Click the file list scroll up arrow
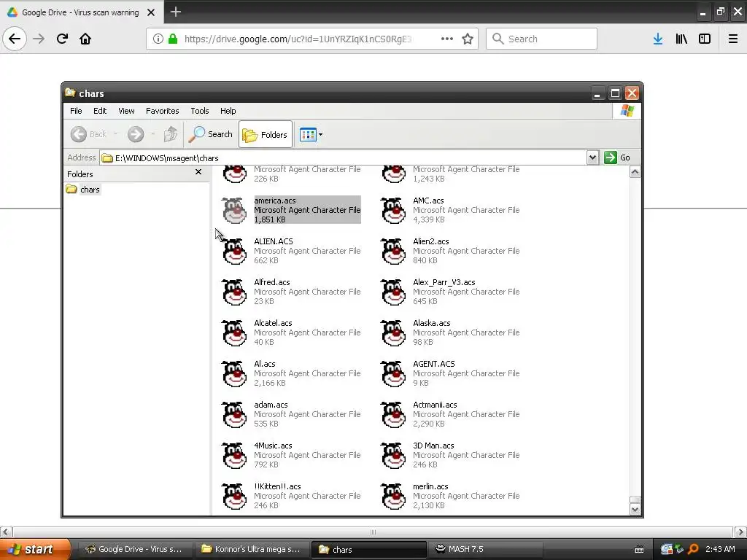Screen dimensions: 747x560 (635, 172)
